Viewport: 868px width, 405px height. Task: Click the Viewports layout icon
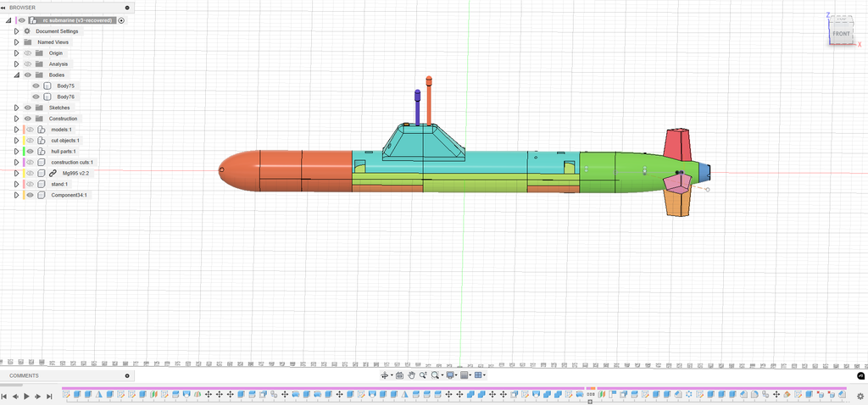[x=478, y=375]
